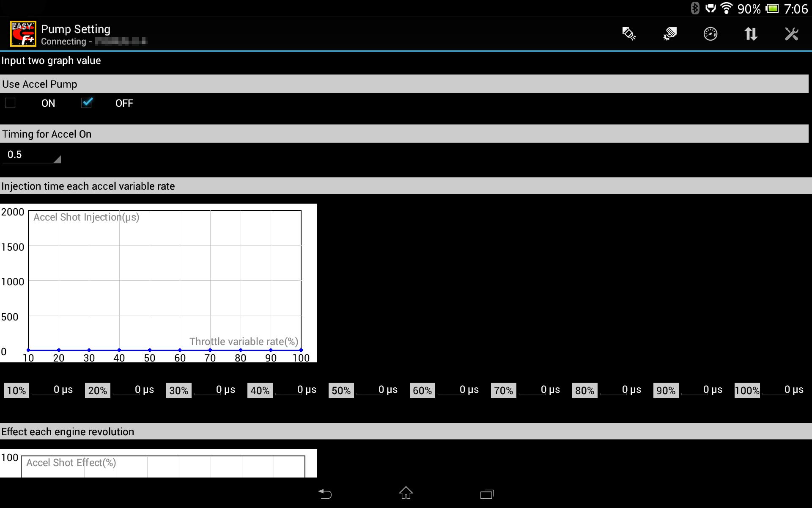Tap the 'Use Accel Pump' section header
Screen dimensions: 812x508
[x=404, y=84]
